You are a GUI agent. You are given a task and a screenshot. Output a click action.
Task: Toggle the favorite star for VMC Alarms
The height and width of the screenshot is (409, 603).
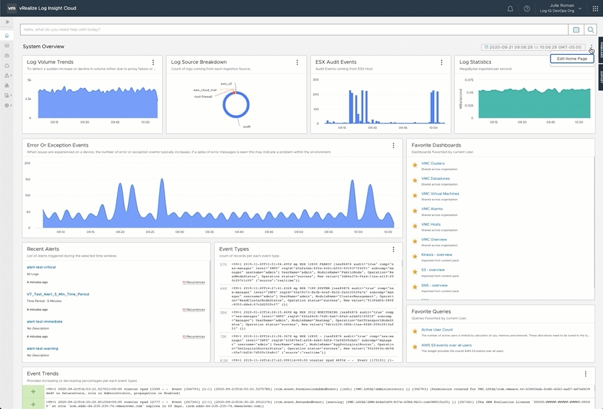pos(415,211)
